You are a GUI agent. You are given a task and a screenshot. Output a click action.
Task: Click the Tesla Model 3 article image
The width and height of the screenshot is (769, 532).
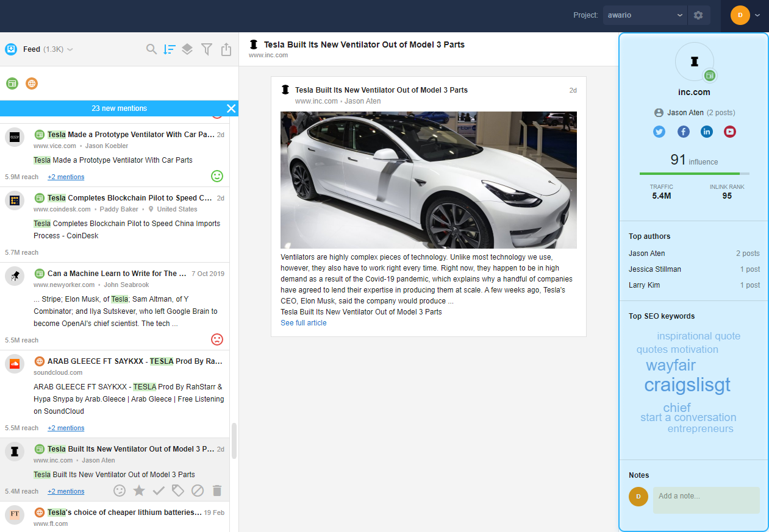pyautogui.click(x=428, y=180)
